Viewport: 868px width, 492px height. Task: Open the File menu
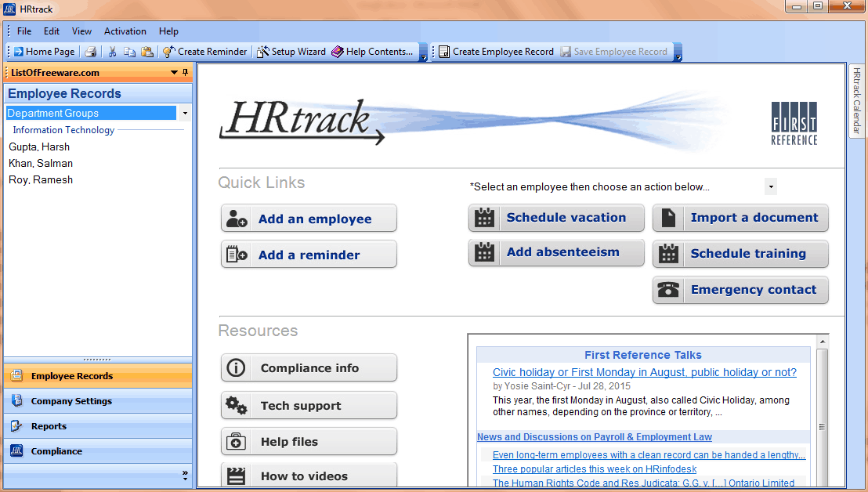pos(24,31)
